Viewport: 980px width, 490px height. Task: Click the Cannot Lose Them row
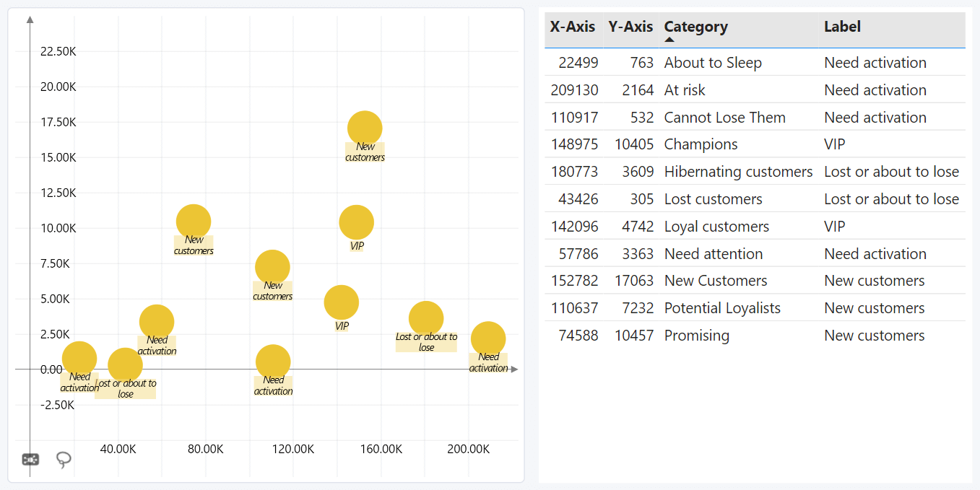(x=724, y=118)
